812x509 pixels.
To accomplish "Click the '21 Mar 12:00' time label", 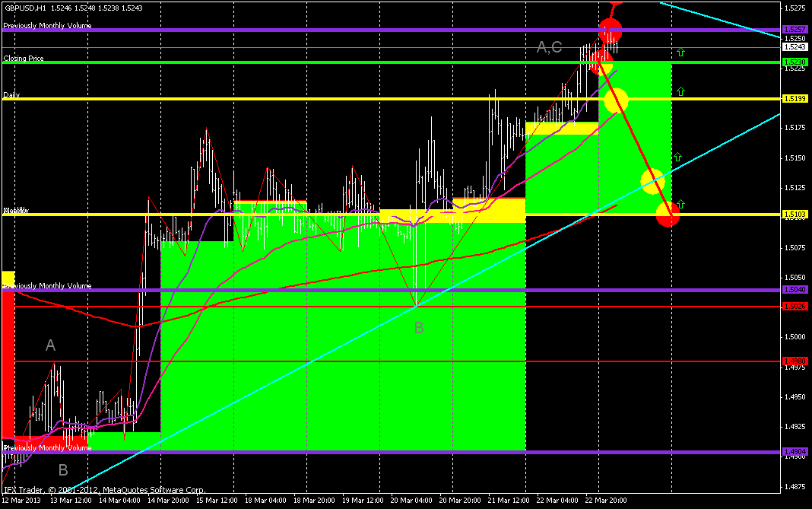I will pyautogui.click(x=509, y=500).
